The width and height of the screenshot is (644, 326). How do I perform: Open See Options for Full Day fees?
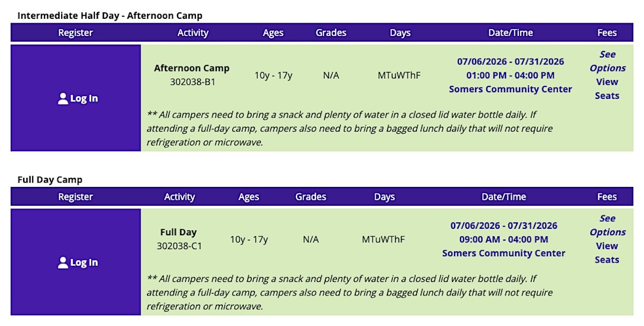point(607,225)
